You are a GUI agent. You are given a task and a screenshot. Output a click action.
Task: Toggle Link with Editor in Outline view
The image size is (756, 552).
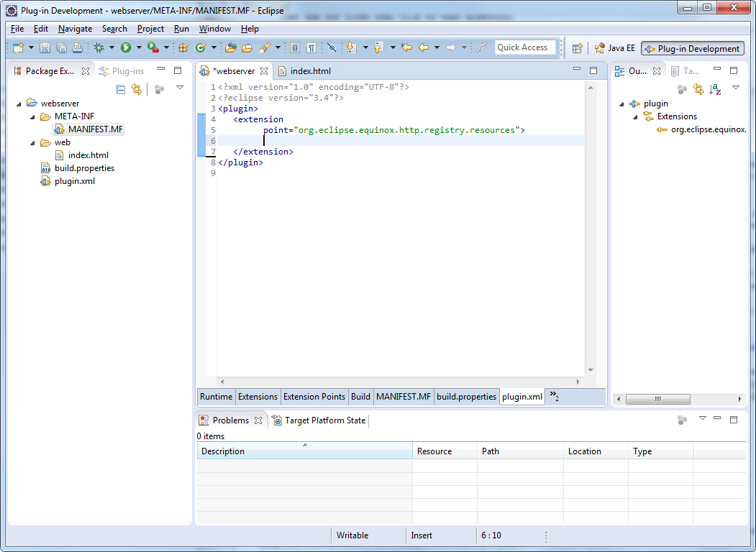click(698, 89)
